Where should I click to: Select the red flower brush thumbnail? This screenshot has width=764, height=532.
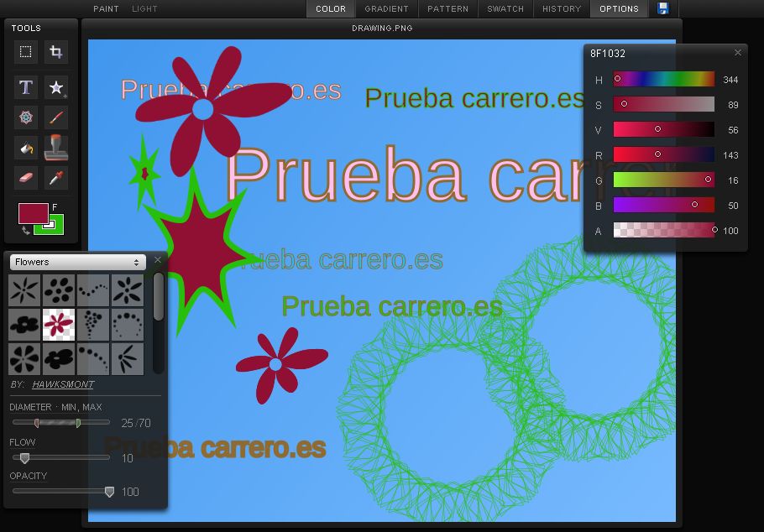[58, 324]
